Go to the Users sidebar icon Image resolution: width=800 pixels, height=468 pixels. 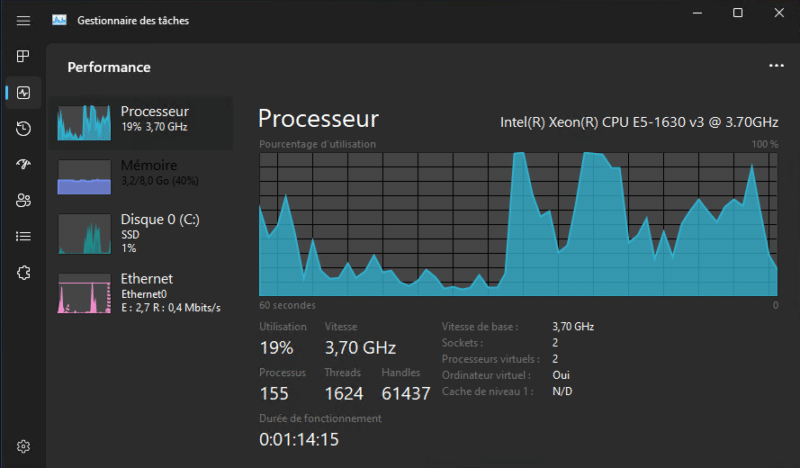pyautogui.click(x=24, y=201)
